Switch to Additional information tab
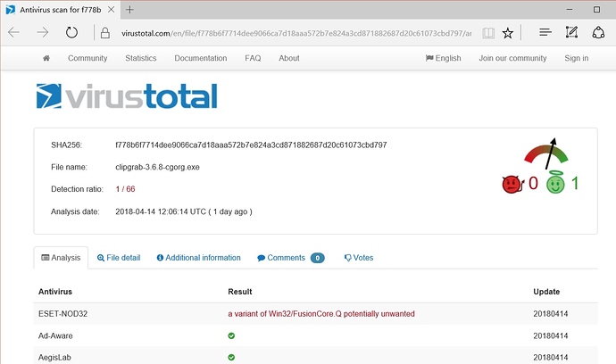616x364 pixels. (x=199, y=258)
